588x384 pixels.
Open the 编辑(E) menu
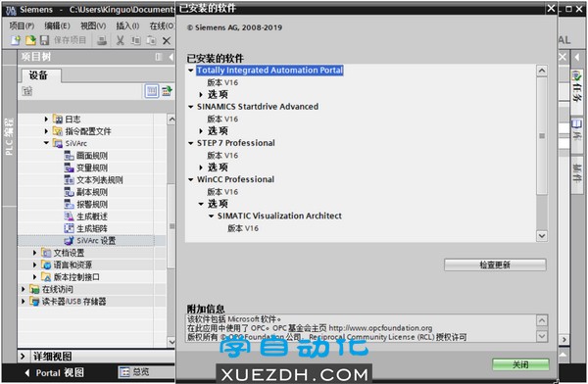click(x=57, y=25)
